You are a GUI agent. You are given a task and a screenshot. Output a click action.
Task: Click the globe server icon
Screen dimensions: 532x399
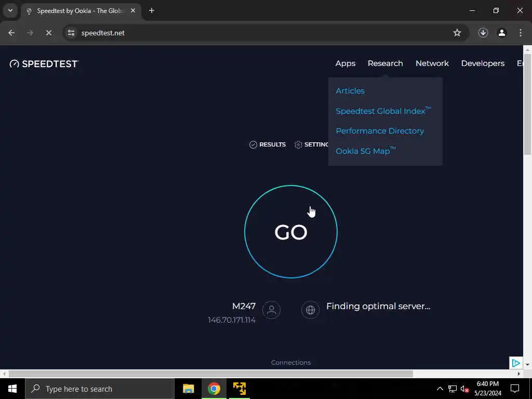310,310
